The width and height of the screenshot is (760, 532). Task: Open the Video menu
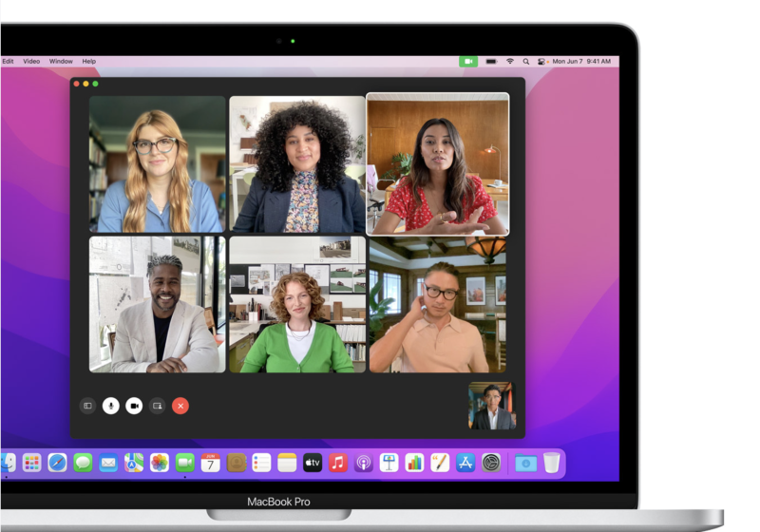(31, 61)
